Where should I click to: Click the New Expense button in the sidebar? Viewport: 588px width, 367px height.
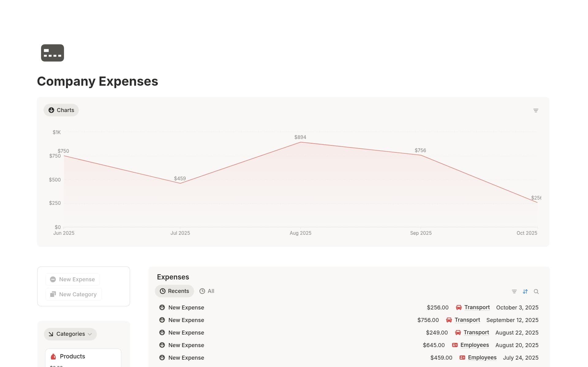[72, 279]
